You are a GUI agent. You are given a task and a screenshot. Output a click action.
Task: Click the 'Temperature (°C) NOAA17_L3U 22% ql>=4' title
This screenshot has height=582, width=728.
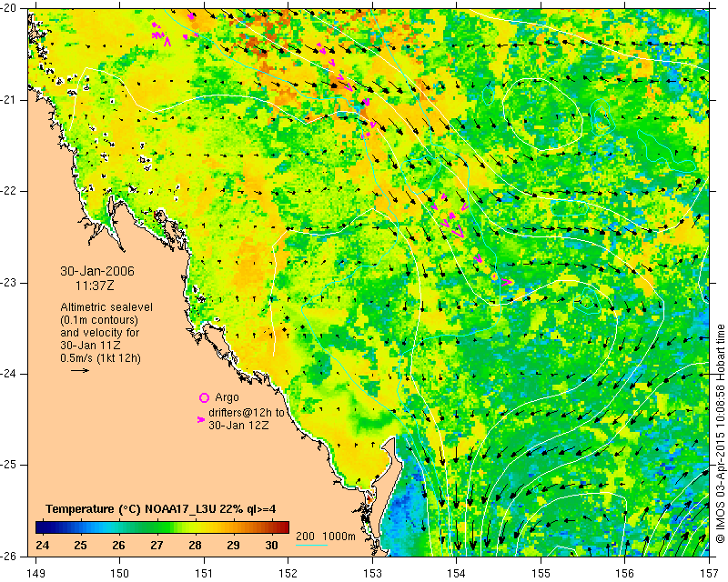point(161,509)
